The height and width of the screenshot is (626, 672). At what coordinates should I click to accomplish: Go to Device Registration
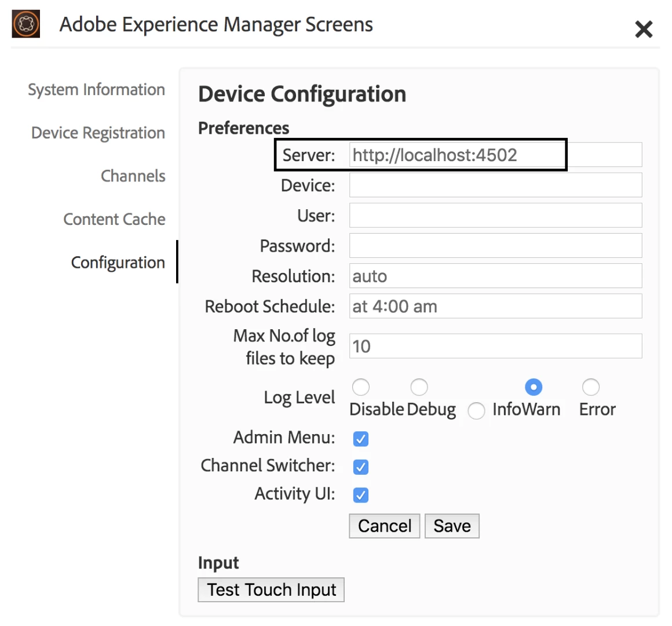98,133
